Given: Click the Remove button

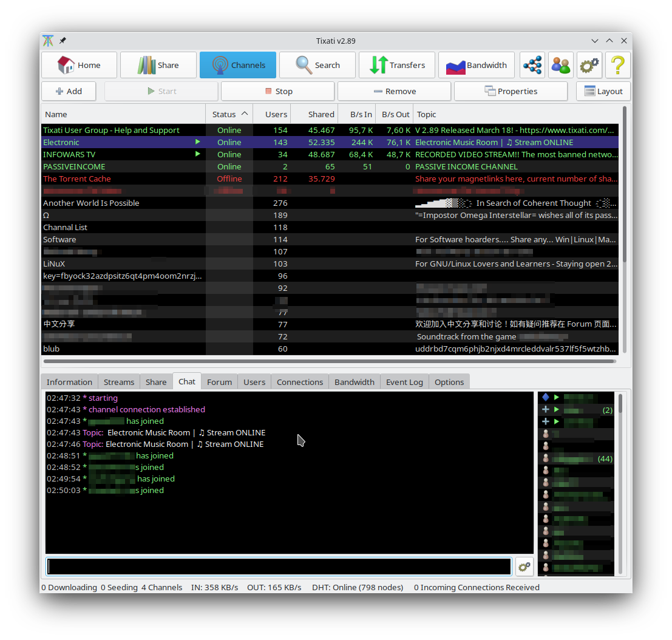Looking at the screenshot, I should pyautogui.click(x=395, y=91).
